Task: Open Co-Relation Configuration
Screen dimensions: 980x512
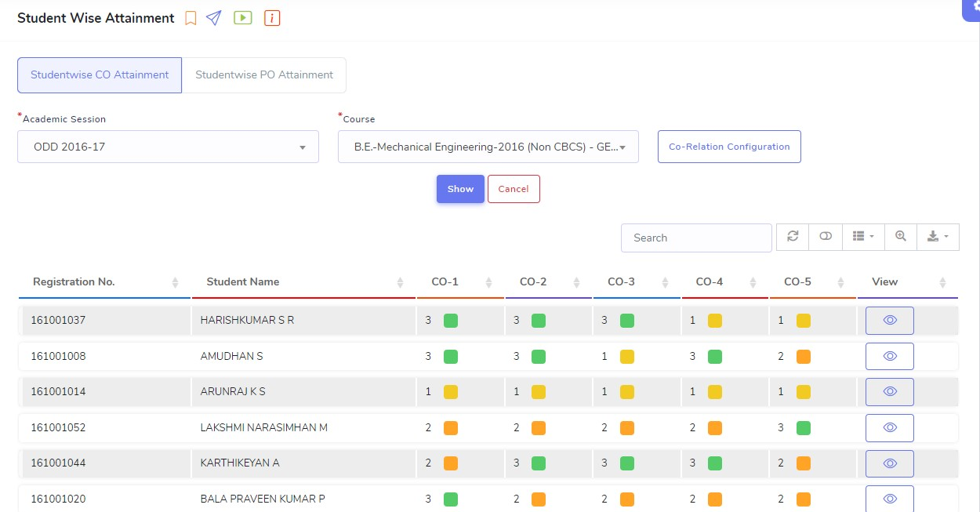Action: point(729,147)
